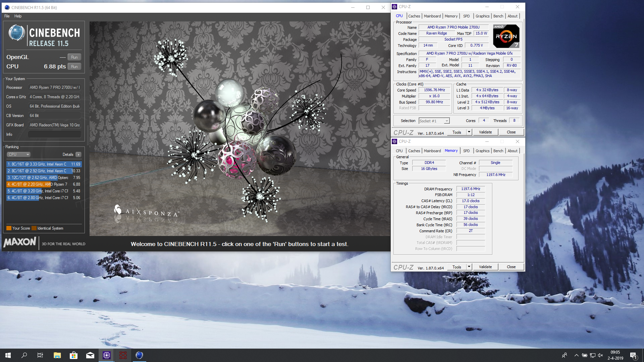Select ranking row 2 Intel Xeon 10.33
The height and width of the screenshot is (362, 644).
click(44, 171)
